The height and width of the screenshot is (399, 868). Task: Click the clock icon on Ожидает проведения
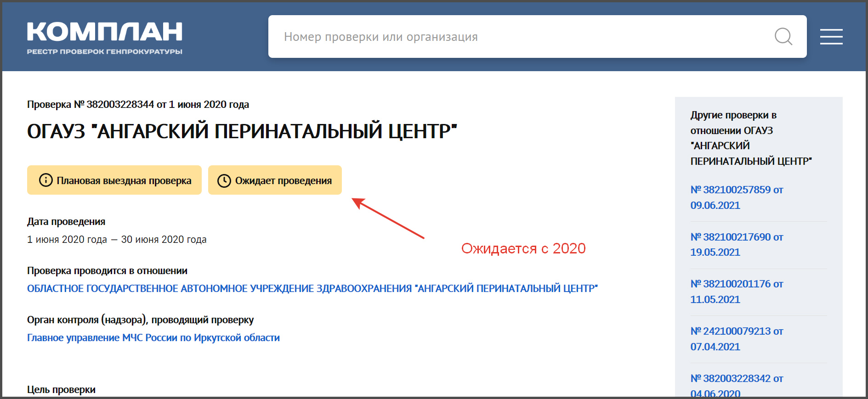(224, 180)
